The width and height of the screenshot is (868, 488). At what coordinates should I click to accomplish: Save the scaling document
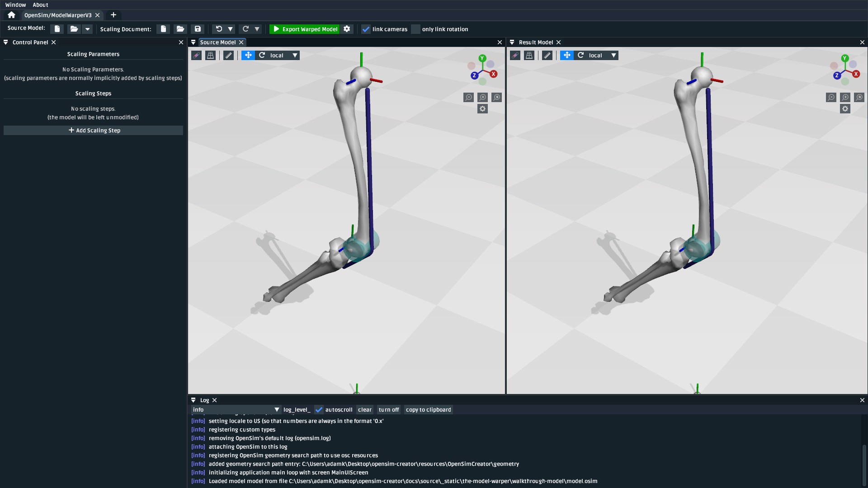tap(198, 29)
